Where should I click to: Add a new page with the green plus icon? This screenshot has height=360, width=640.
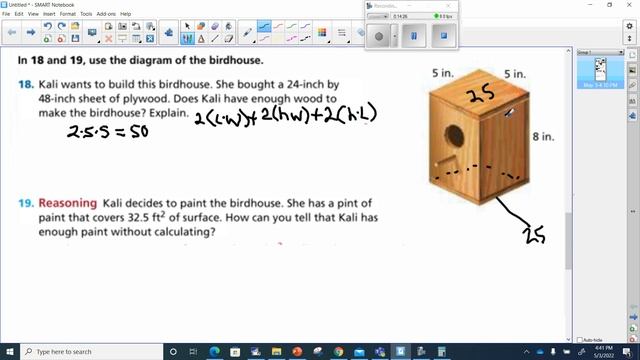click(x=47, y=39)
